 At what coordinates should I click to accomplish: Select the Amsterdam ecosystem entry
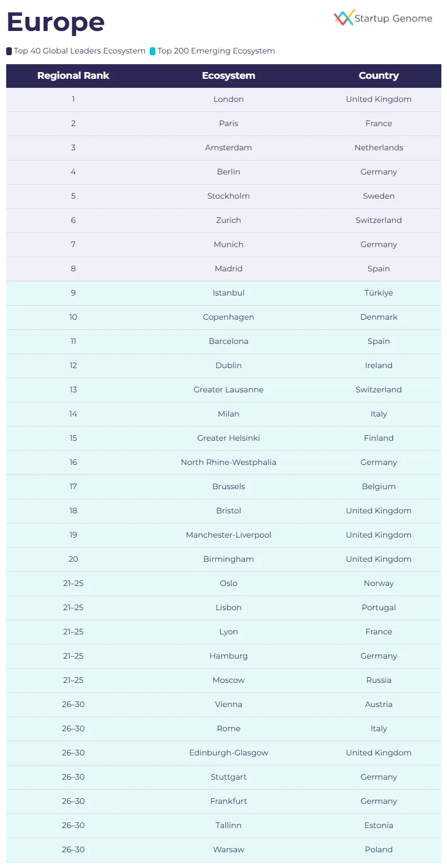tap(229, 148)
